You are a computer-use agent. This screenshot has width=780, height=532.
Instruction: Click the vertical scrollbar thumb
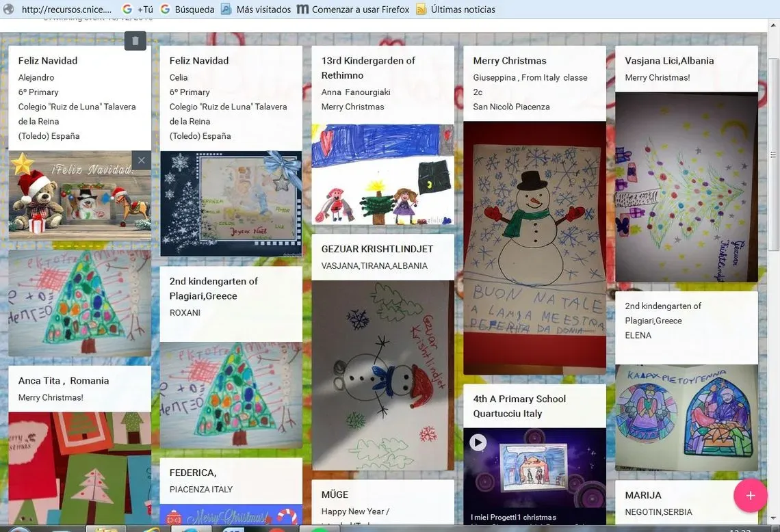coord(773,154)
